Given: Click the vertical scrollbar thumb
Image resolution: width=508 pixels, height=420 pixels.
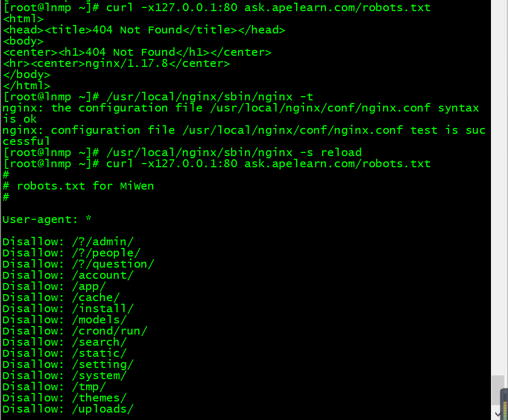Looking at the screenshot, I should point(497,390).
